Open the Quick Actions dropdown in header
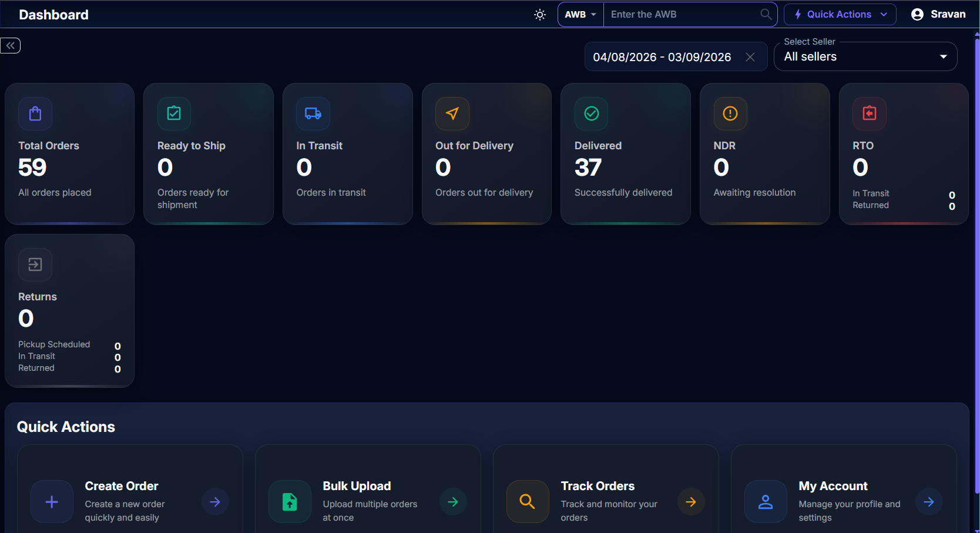This screenshot has height=533, width=980. point(840,15)
